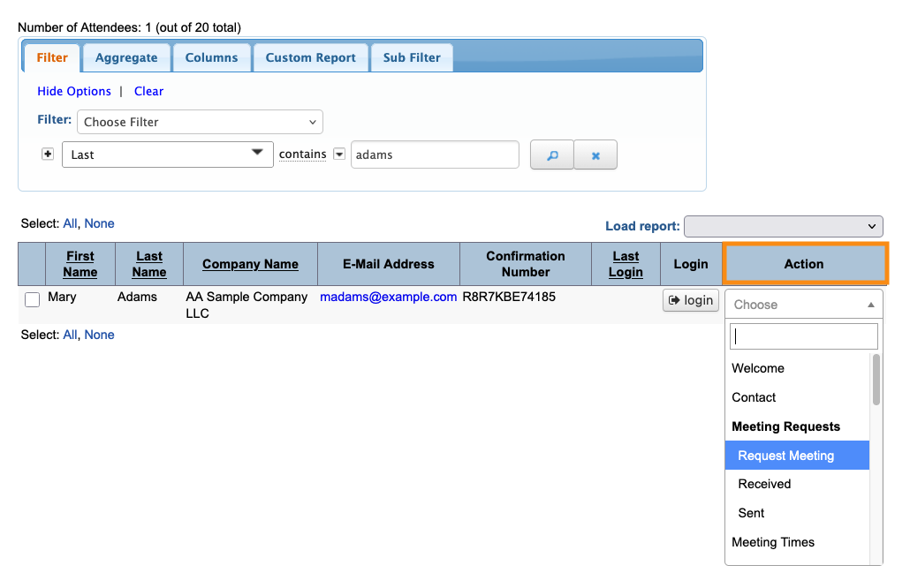Click the Clear link
The height and width of the screenshot is (588, 910).
pyautogui.click(x=148, y=91)
